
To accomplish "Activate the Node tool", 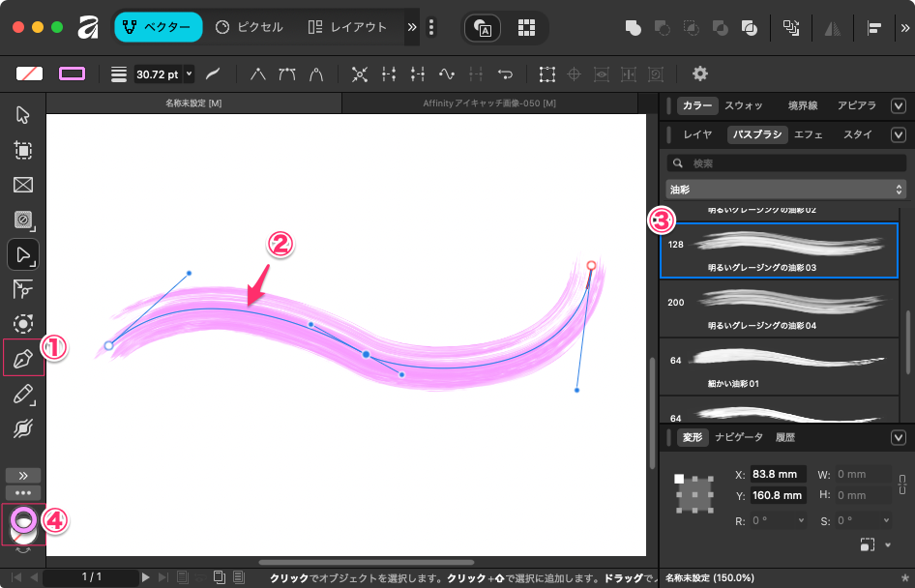I will pyautogui.click(x=23, y=254).
